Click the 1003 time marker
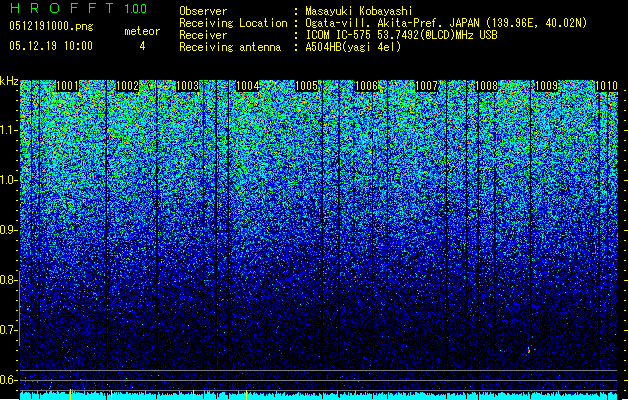629x400 pixels. click(x=187, y=86)
